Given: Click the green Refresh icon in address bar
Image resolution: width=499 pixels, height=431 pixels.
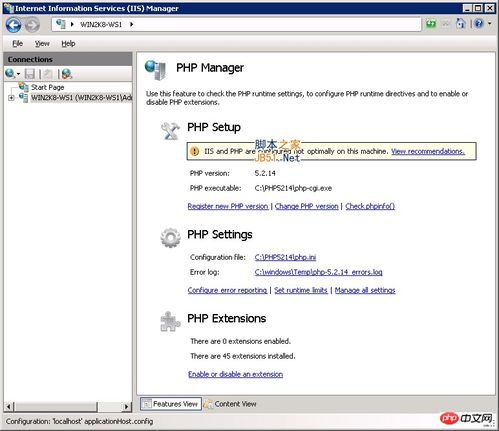Looking at the screenshot, I should pyautogui.click(x=431, y=24).
